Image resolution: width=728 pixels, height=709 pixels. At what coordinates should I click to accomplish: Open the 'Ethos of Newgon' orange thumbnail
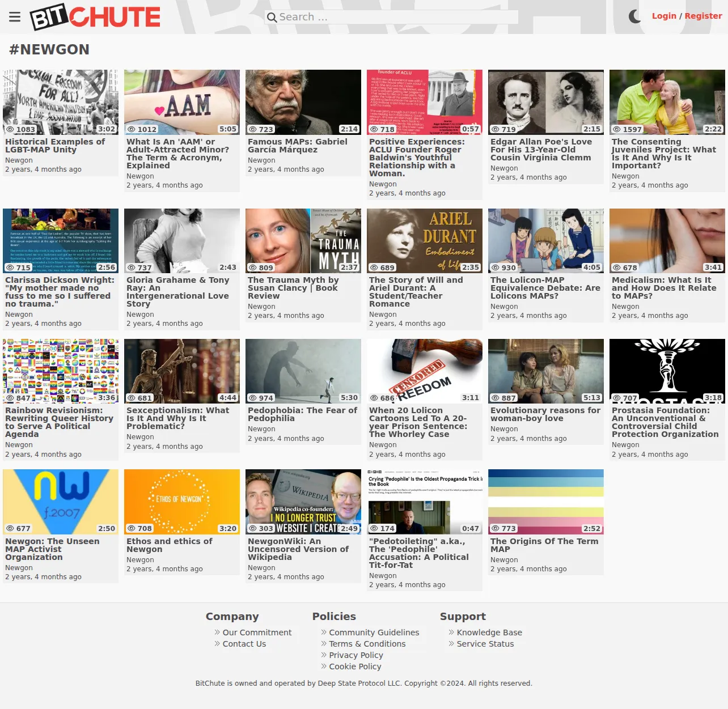182,502
